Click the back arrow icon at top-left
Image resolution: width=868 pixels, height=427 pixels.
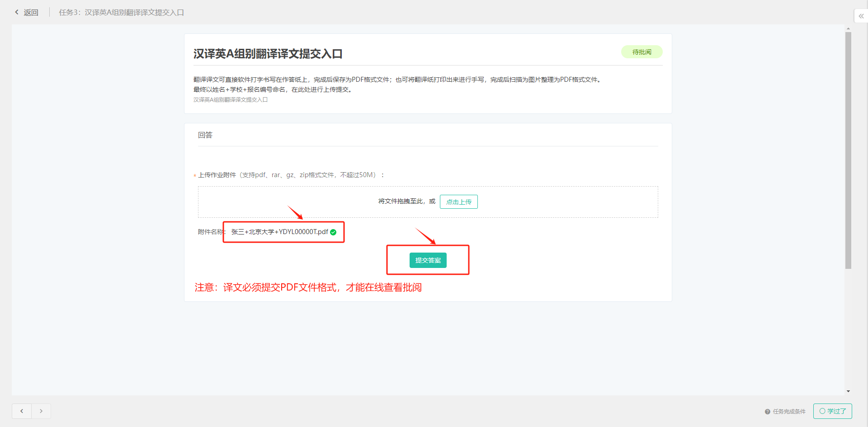coord(17,12)
